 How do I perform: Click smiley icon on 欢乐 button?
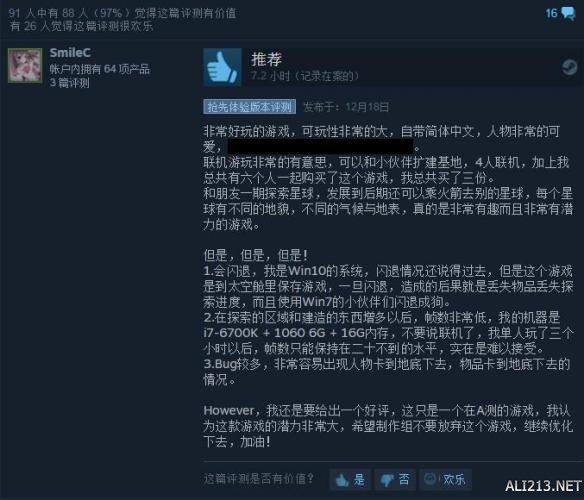click(430, 479)
